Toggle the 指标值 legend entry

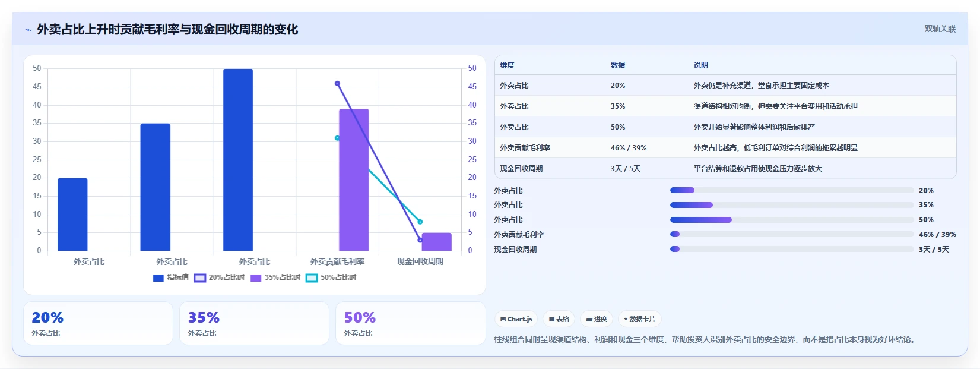point(171,277)
